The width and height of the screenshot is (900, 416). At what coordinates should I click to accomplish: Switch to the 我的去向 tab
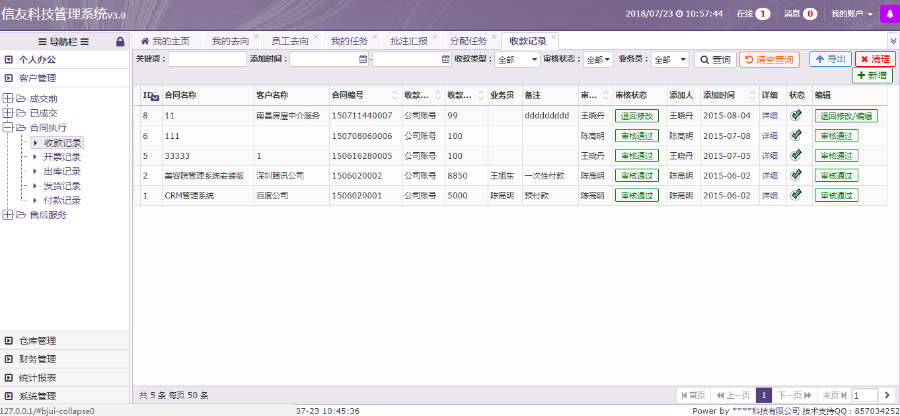230,41
